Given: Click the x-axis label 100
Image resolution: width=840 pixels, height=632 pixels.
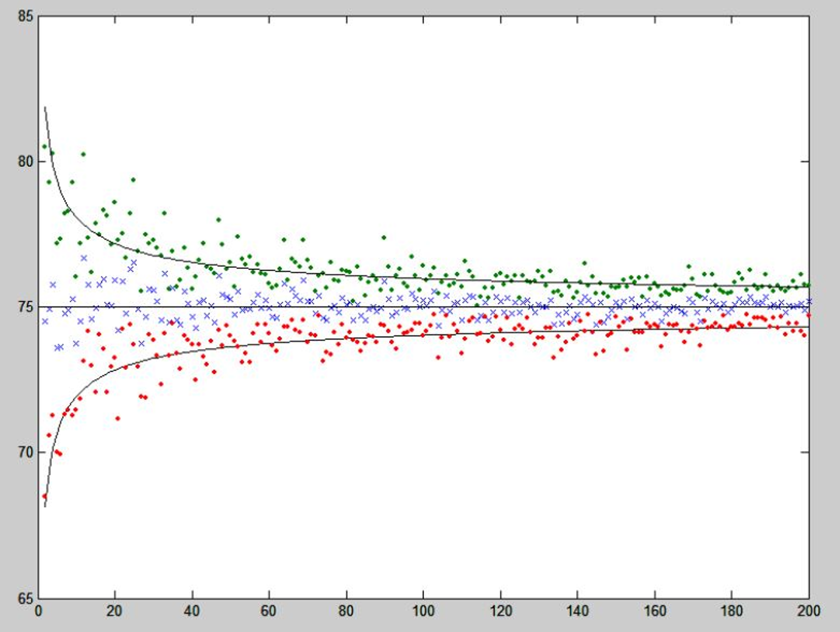Looking at the screenshot, I should click(x=423, y=611).
